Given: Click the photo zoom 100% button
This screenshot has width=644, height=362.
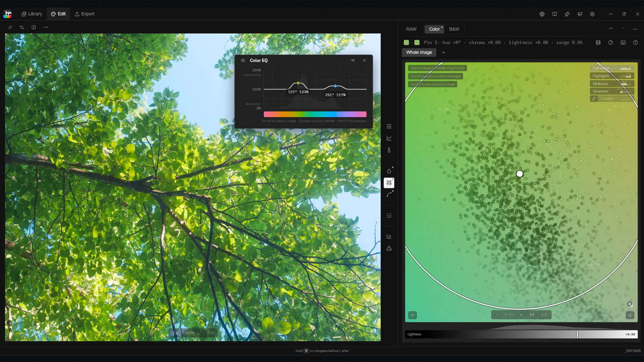Looking at the screenshot, I should tap(190, 333).
